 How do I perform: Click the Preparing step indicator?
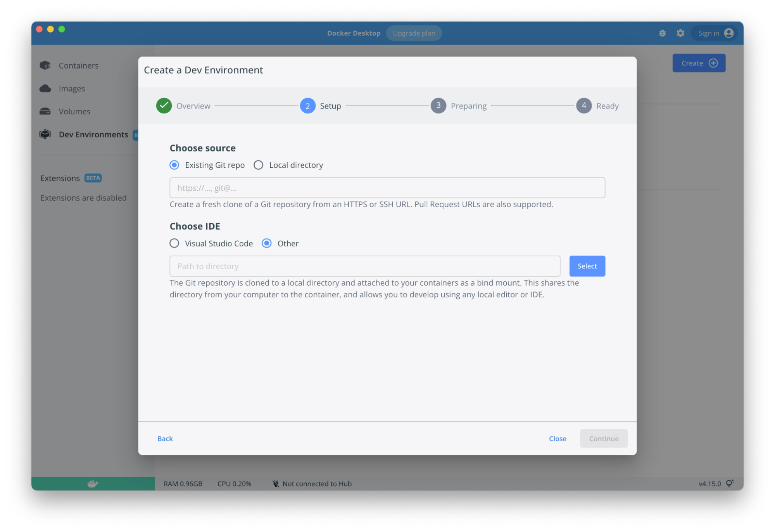pyautogui.click(x=438, y=105)
